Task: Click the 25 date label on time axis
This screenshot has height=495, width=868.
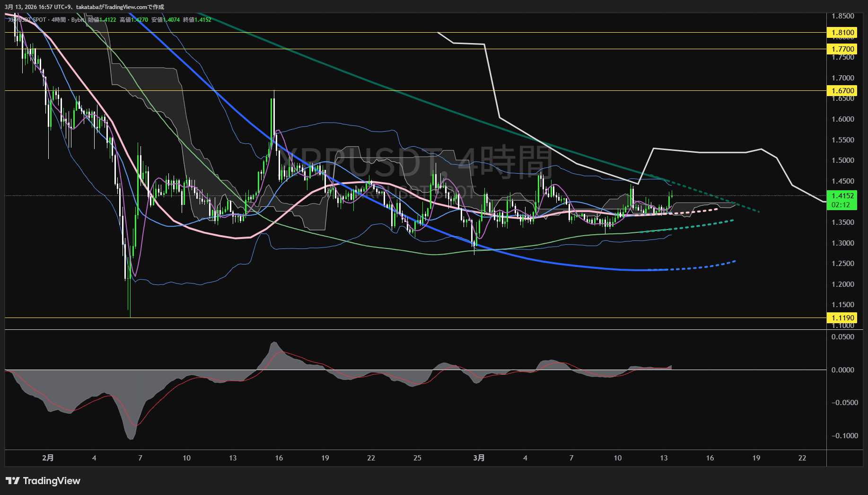Action: 417,458
